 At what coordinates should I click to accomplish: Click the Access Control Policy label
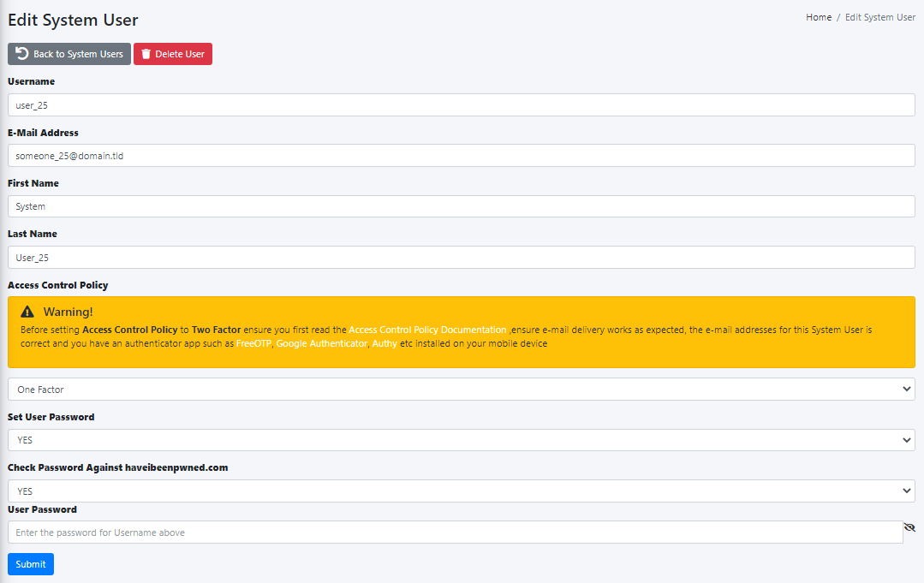57,285
